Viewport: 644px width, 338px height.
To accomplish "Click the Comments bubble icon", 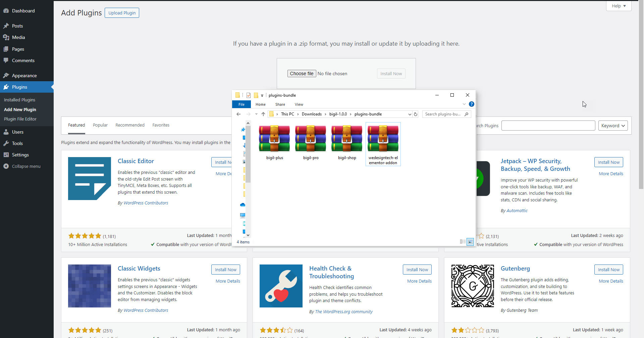I will tap(6, 60).
